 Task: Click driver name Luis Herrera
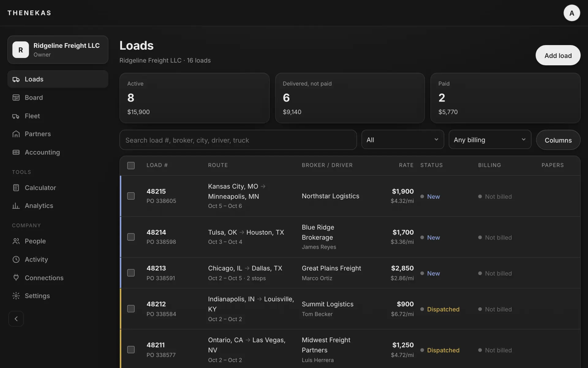tap(318, 360)
